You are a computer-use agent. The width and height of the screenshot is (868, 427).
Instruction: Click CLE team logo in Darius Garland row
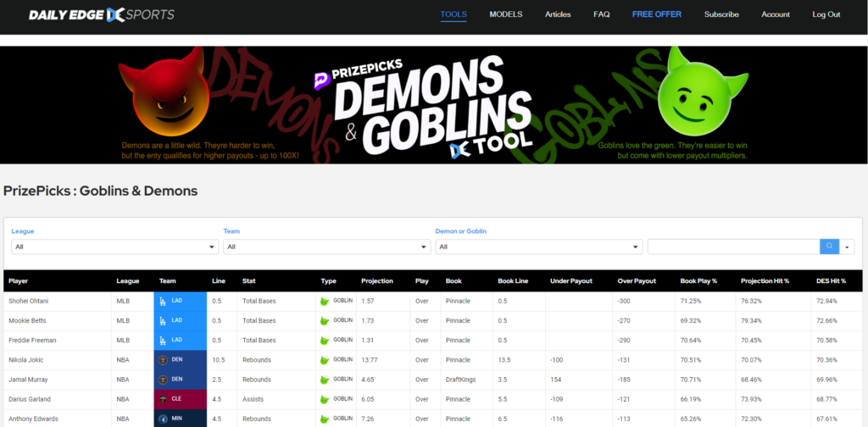click(x=163, y=399)
